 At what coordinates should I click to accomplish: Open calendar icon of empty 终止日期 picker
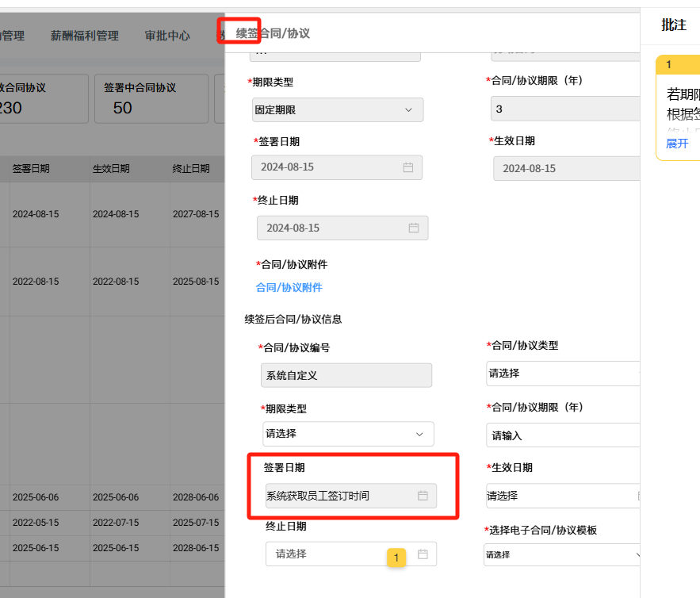coord(423,554)
